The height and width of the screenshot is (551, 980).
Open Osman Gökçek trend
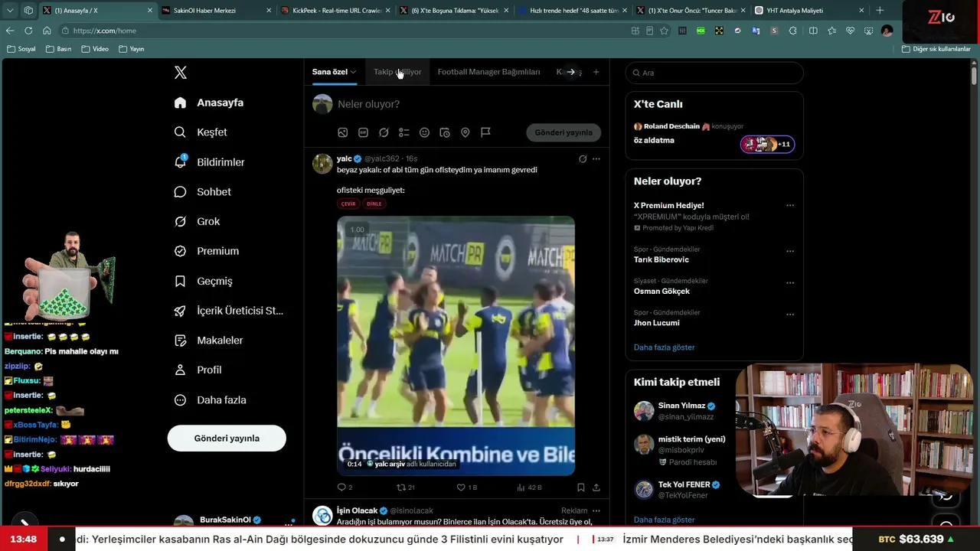[661, 291]
